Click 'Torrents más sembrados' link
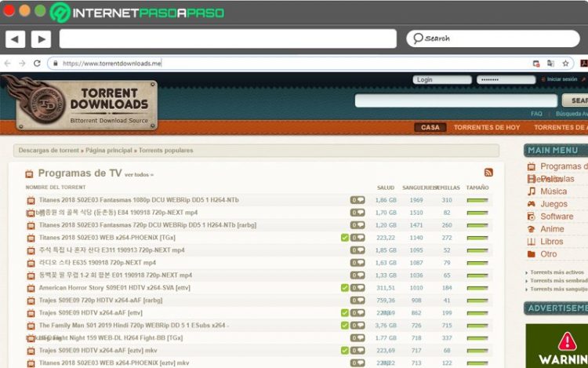The height and width of the screenshot is (368, 588). [x=559, y=281]
